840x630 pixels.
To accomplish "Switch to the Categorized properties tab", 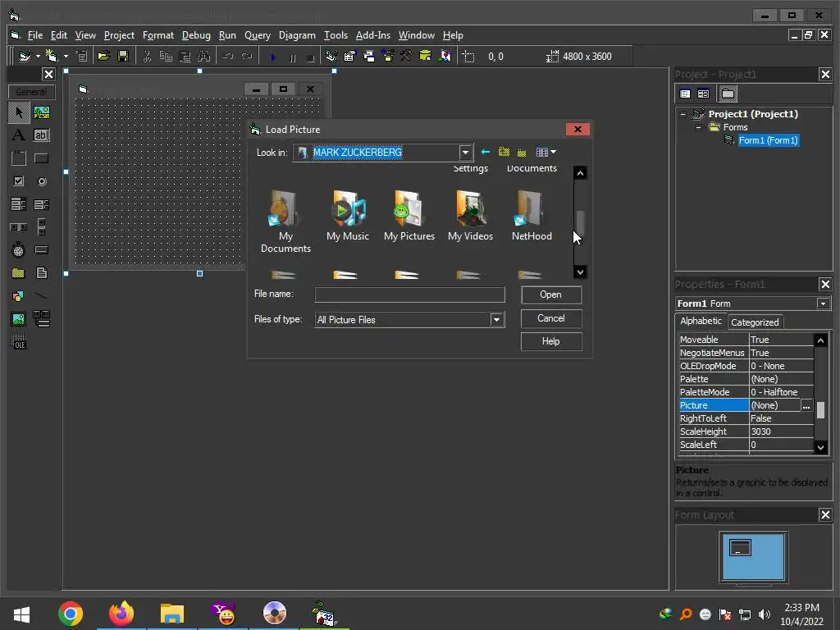I will point(755,322).
